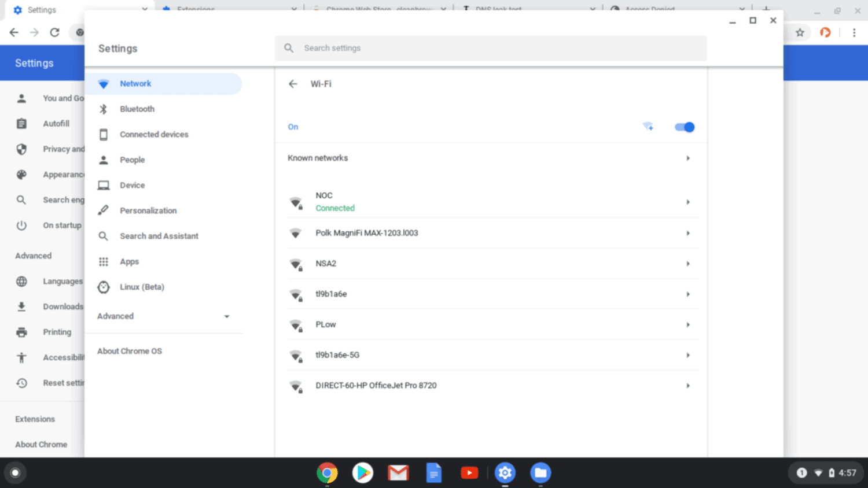Go back from the Wi-Fi page
The image size is (868, 488).
(293, 84)
